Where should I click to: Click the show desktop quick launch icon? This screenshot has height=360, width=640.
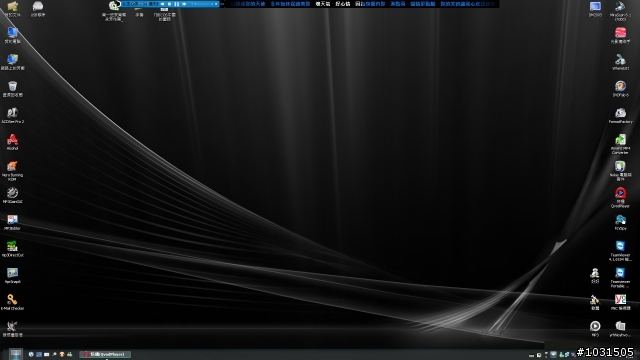(39, 354)
